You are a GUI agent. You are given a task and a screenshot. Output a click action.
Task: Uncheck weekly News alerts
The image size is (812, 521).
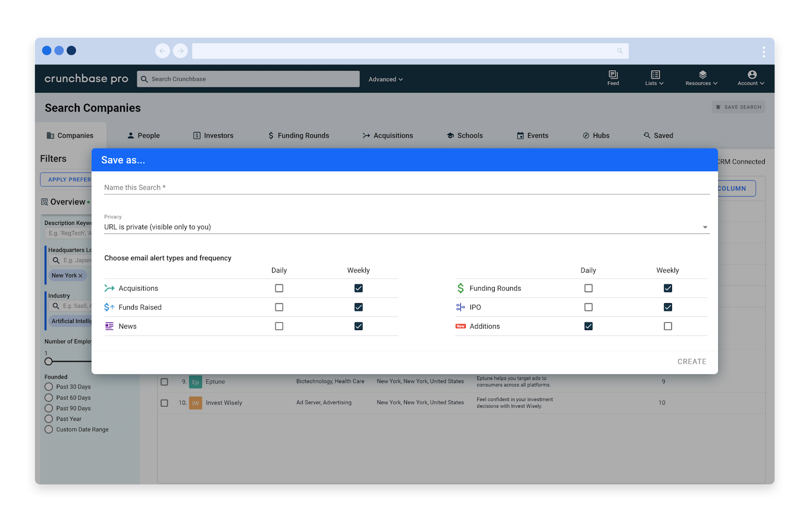(358, 326)
